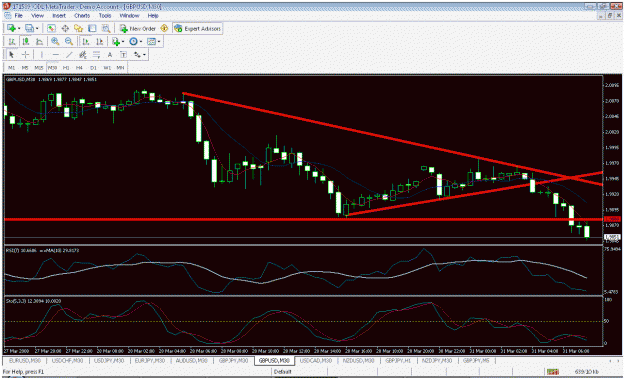The width and height of the screenshot is (625, 378).
Task: Open the Tools menu
Action: (x=105, y=16)
